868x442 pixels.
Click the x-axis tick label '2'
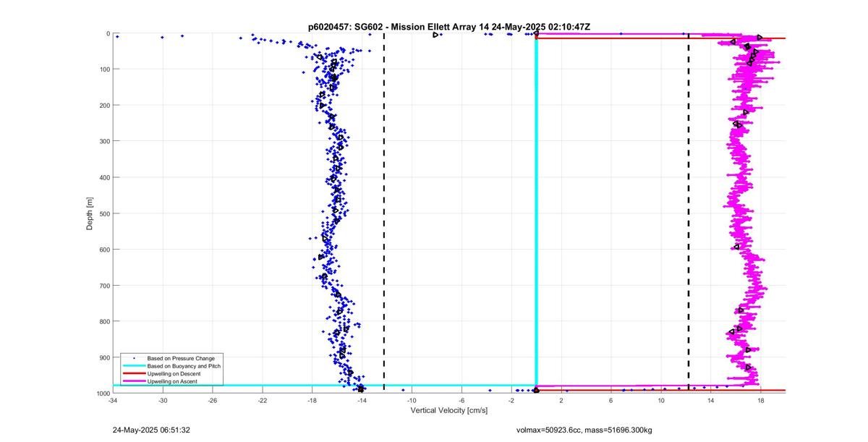(x=561, y=400)
